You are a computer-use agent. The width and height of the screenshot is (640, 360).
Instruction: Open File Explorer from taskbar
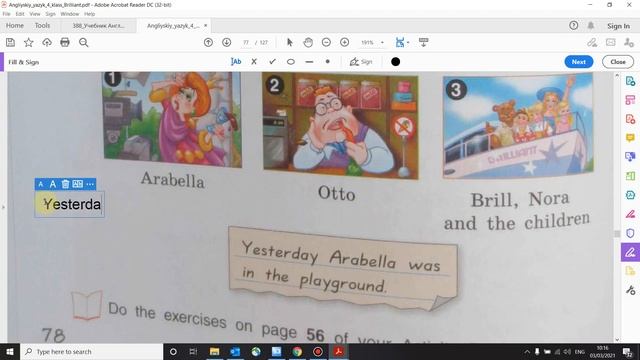tap(214, 351)
